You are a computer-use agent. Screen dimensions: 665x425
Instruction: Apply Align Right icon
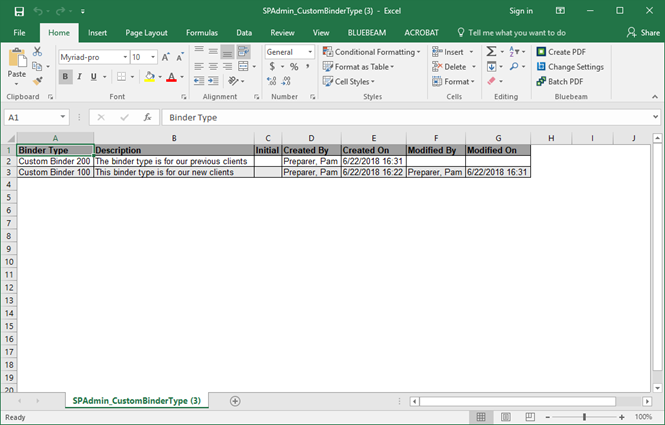pos(227,67)
